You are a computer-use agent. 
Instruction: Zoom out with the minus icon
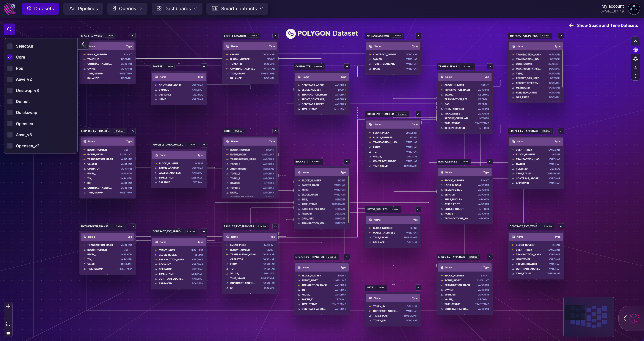[x=8, y=315]
